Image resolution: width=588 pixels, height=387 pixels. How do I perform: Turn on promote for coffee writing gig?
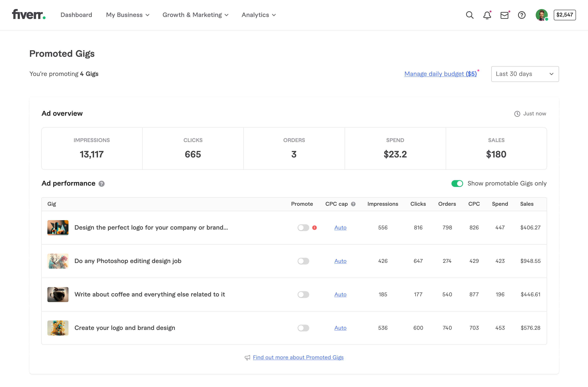303,294
